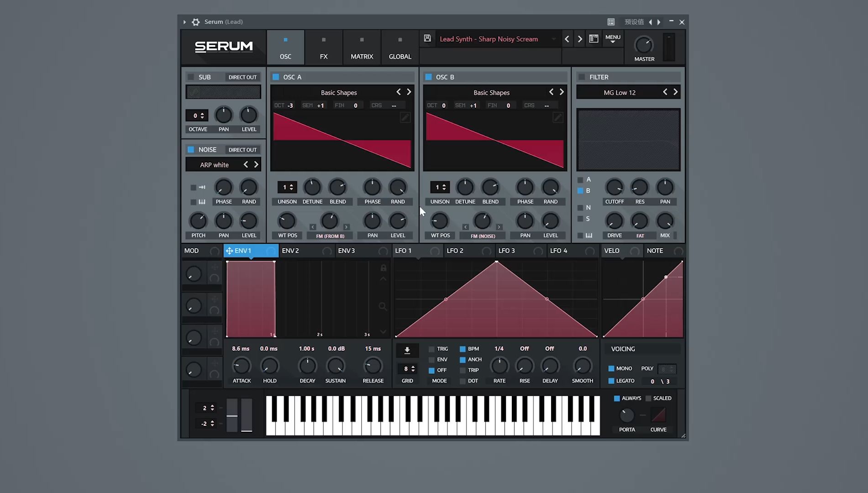Open OSC A Basic Shapes wavetable menu
The width and height of the screenshot is (868, 493).
coord(339,93)
